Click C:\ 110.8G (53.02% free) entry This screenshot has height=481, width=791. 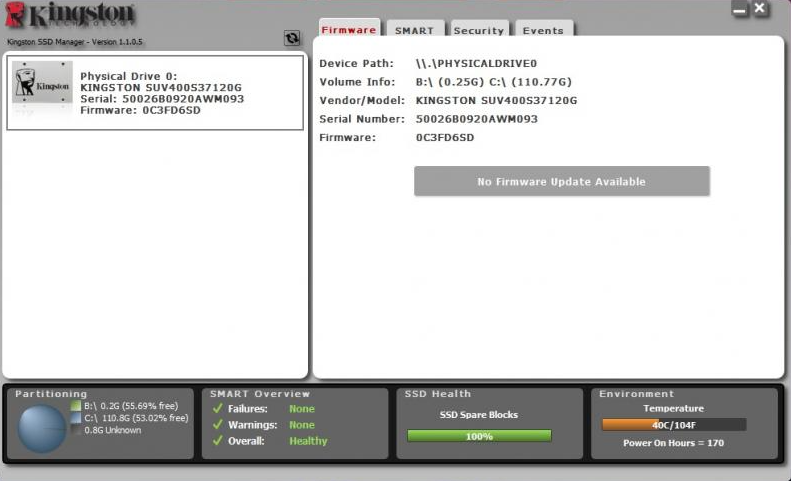coord(136,418)
